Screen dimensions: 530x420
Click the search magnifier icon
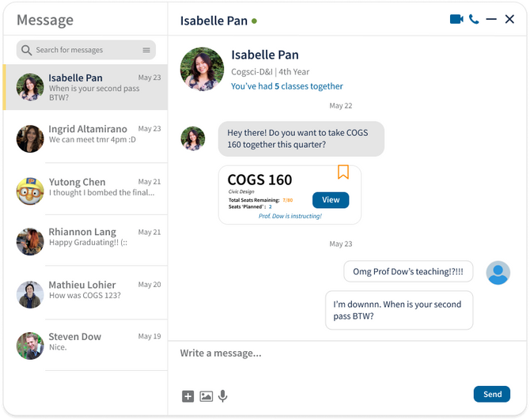pyautogui.click(x=26, y=50)
